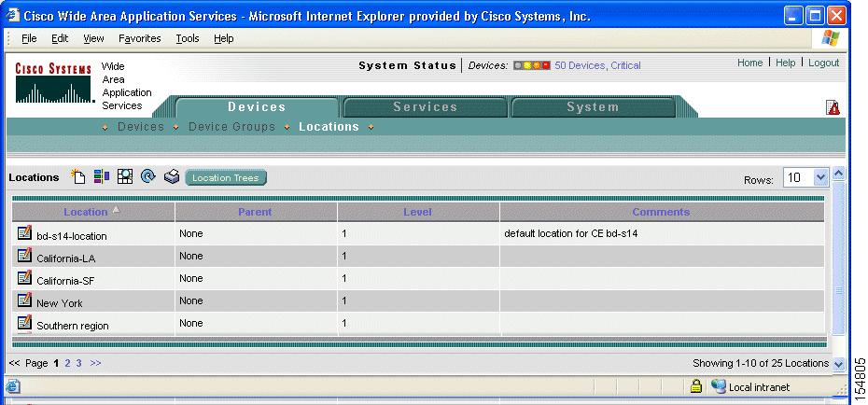Click the Southern region location name

[x=73, y=326]
